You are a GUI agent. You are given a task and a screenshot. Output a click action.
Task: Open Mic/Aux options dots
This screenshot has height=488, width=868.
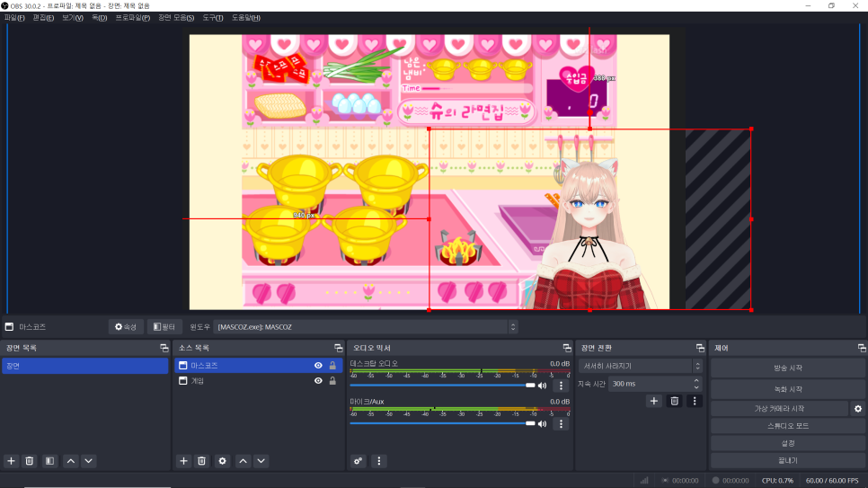coord(561,424)
